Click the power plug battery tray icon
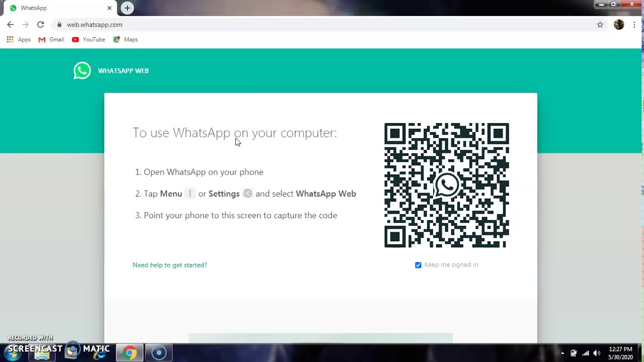This screenshot has height=362, width=644. pyautogui.click(x=574, y=353)
